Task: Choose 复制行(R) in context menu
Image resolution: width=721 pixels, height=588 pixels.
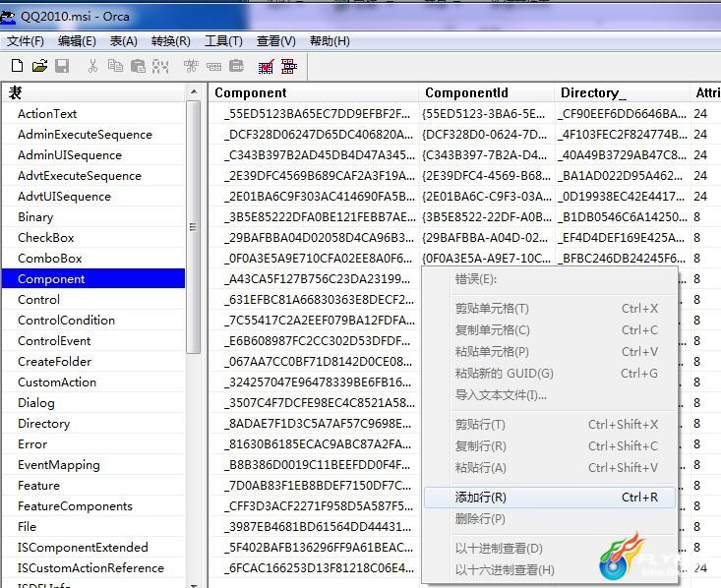Action: tap(550, 445)
